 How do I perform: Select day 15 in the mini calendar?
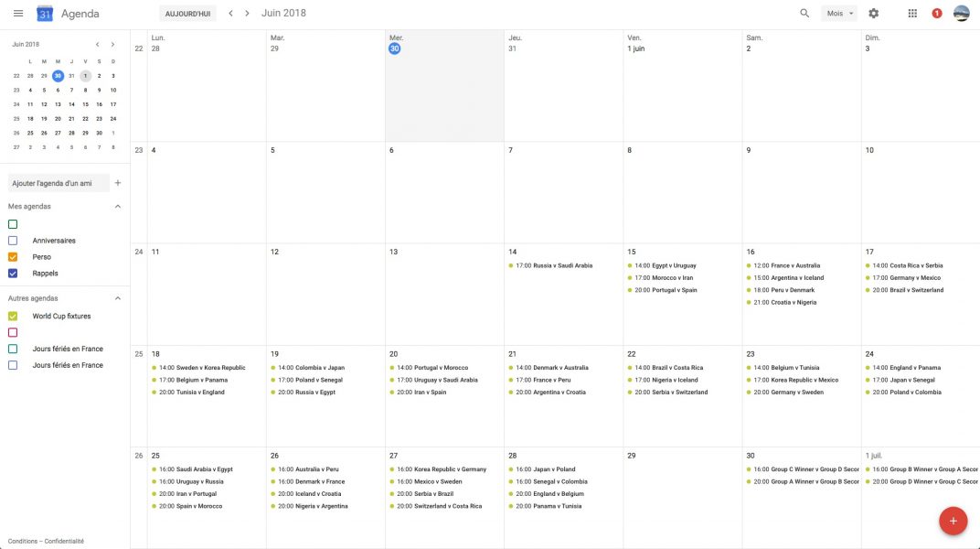pyautogui.click(x=86, y=104)
